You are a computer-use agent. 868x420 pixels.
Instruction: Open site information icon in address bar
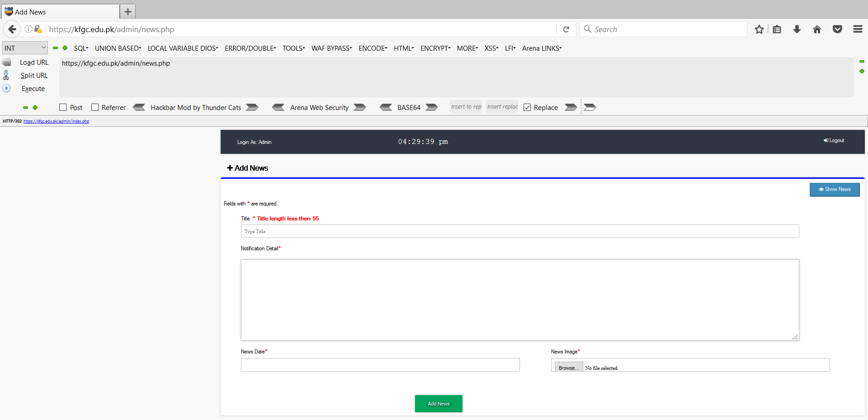(28, 29)
